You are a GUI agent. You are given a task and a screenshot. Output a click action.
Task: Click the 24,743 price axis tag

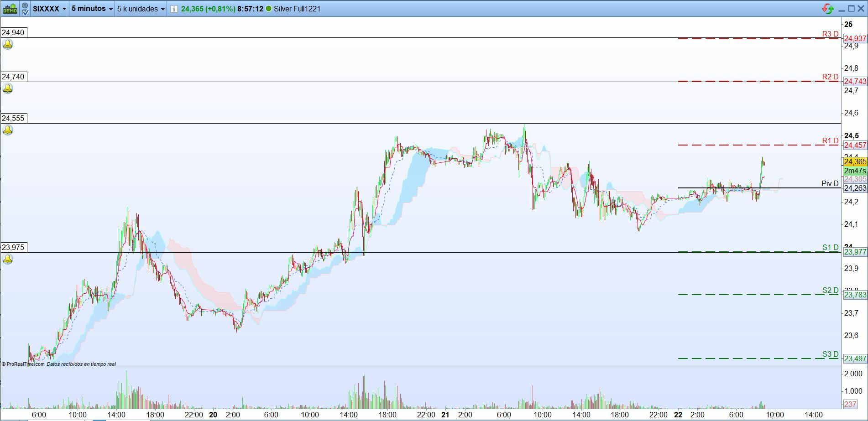(855, 81)
